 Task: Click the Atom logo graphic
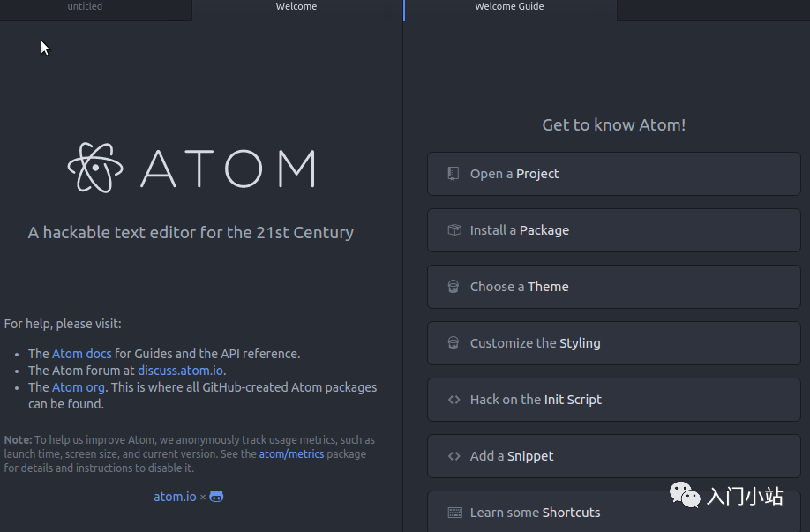coord(191,168)
